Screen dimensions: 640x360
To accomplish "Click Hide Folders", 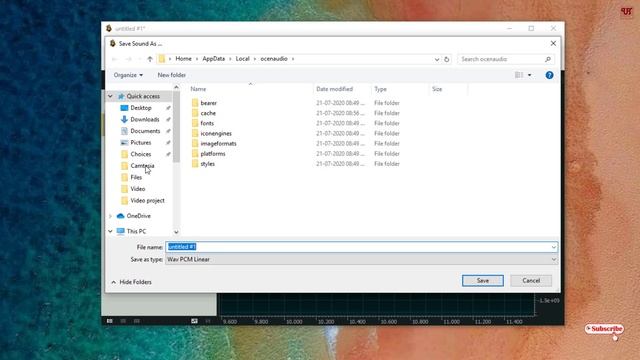I will [x=131, y=282].
